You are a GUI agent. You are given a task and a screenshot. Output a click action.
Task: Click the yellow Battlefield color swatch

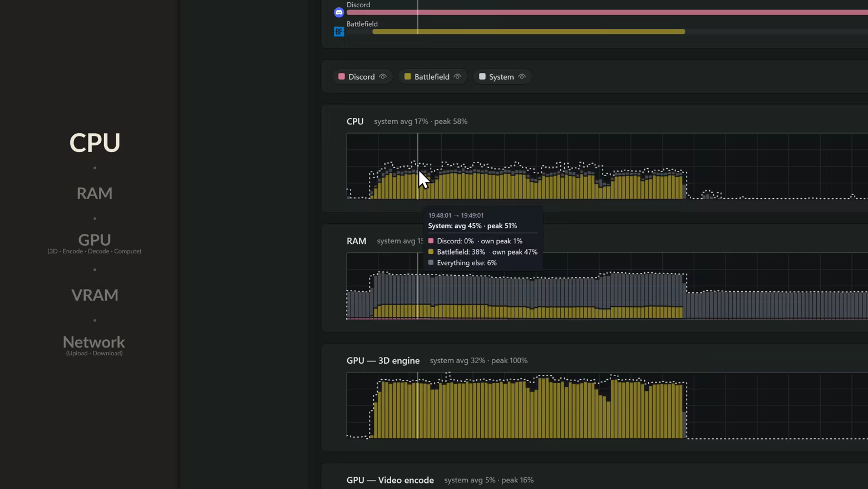pyautogui.click(x=407, y=77)
